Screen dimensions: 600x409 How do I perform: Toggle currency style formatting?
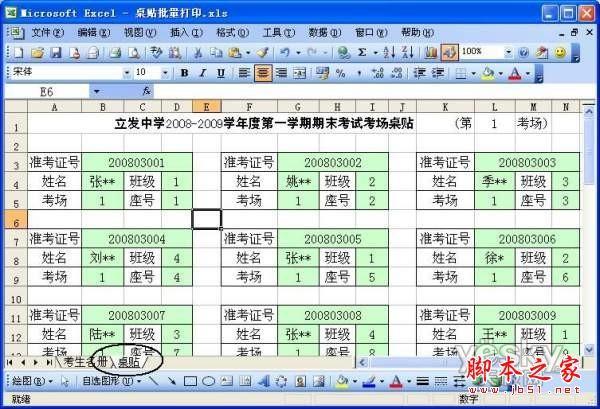click(x=322, y=73)
